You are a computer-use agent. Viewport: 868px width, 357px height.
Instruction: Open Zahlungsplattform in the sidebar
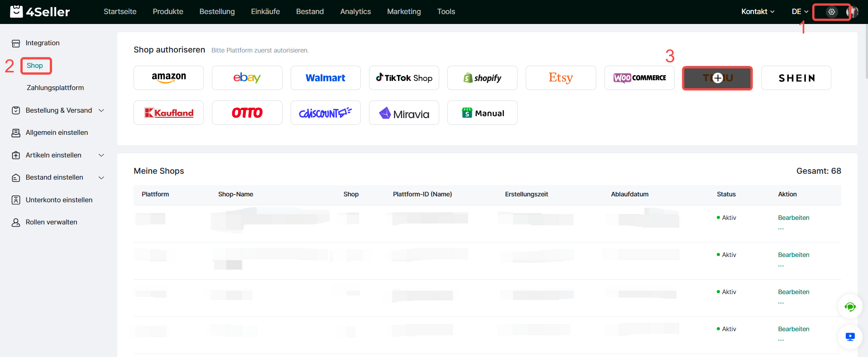click(x=55, y=88)
